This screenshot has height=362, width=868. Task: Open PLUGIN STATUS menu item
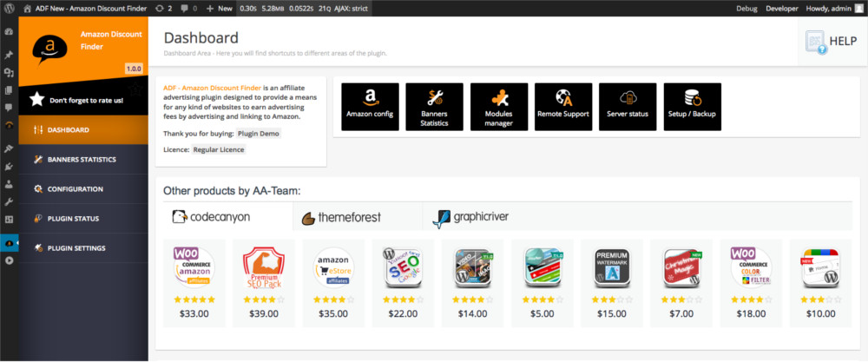click(x=83, y=219)
